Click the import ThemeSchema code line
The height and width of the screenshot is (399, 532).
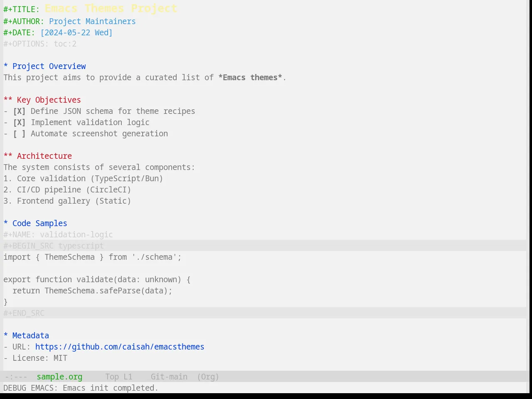(x=92, y=257)
